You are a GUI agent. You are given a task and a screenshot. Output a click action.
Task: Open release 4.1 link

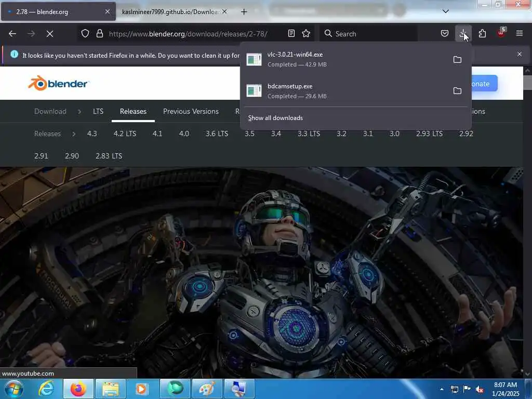click(x=157, y=134)
